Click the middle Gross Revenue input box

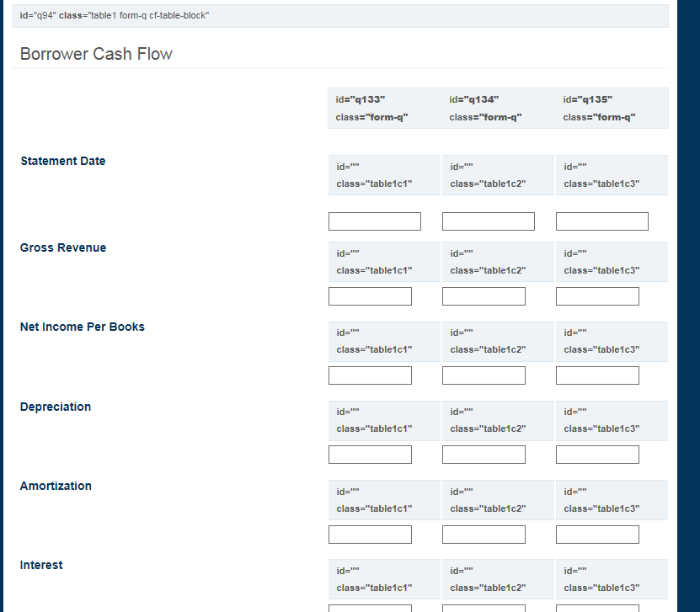coord(484,296)
